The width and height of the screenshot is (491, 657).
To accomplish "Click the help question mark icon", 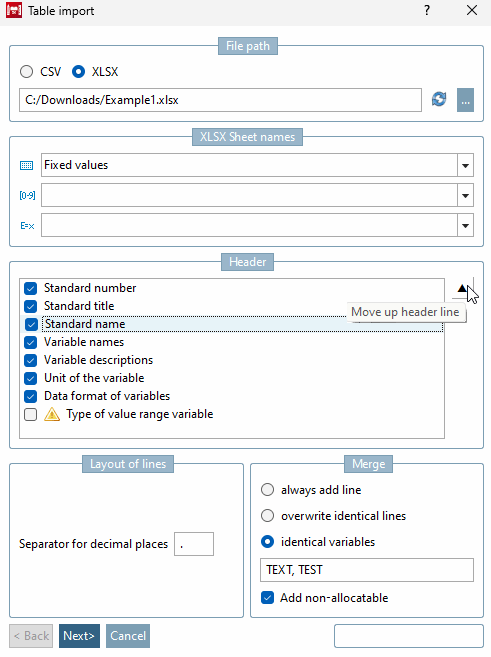I will (x=426, y=10).
